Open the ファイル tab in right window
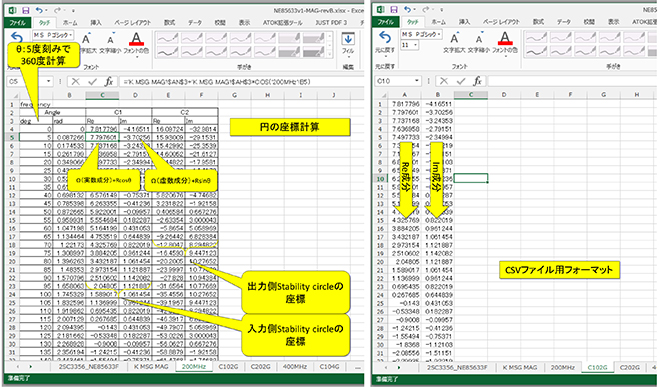The image size is (660, 387). [x=386, y=22]
